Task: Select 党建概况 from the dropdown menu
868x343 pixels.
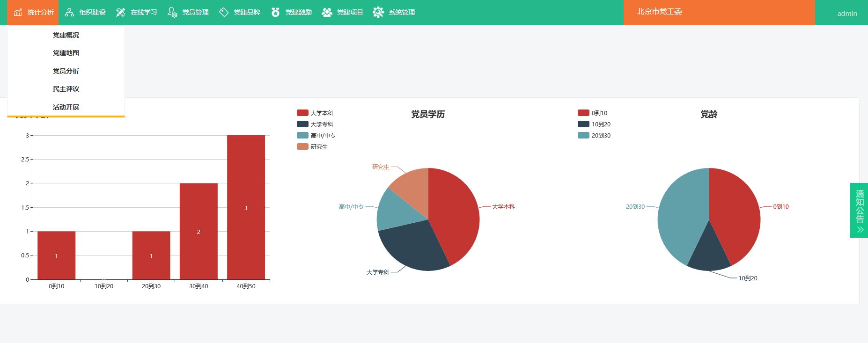Action: coord(66,35)
